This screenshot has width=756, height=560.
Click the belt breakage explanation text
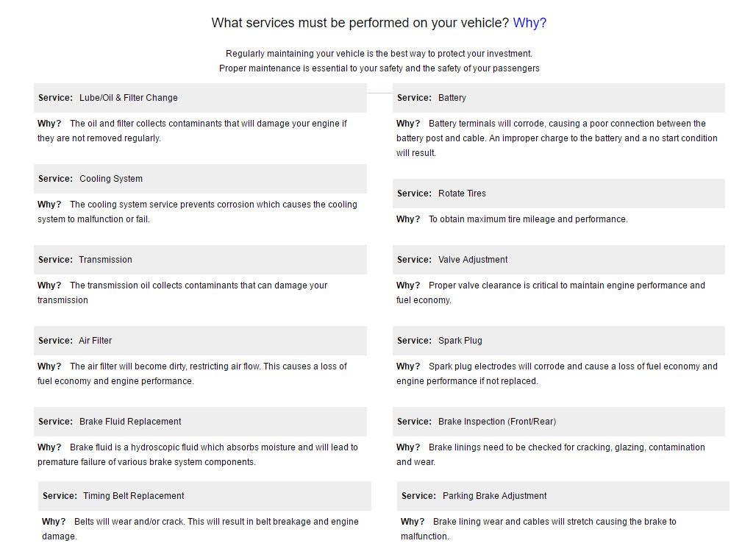tap(200, 528)
